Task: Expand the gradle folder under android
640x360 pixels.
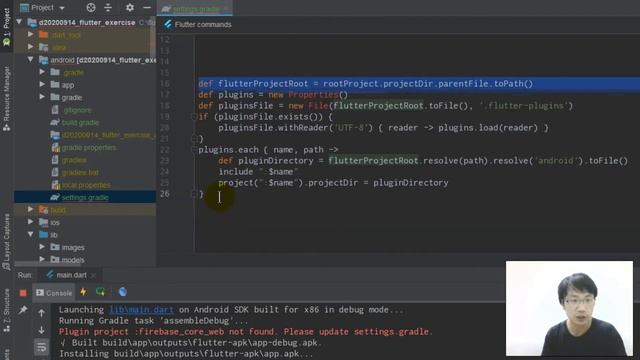Action: coord(42,97)
